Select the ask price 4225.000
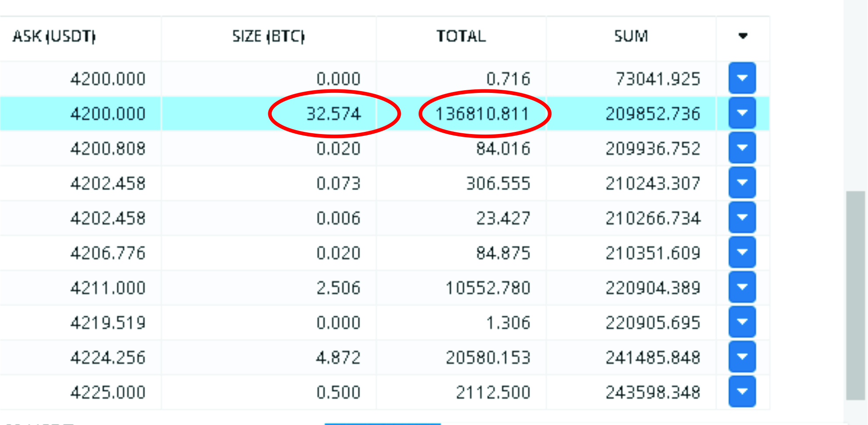Screen dimensions: 868x425 pos(108,392)
